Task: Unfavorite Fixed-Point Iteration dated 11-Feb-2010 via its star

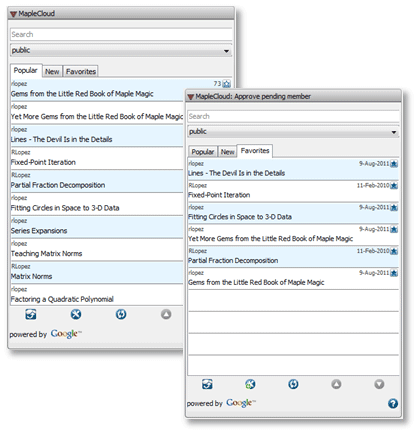Action: tap(394, 186)
